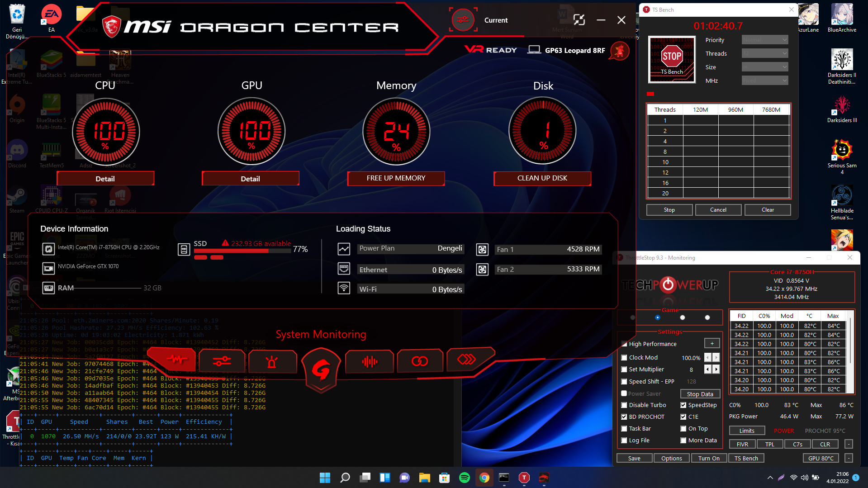Click the RAM module icon
This screenshot has height=488, width=868.
(x=48, y=288)
